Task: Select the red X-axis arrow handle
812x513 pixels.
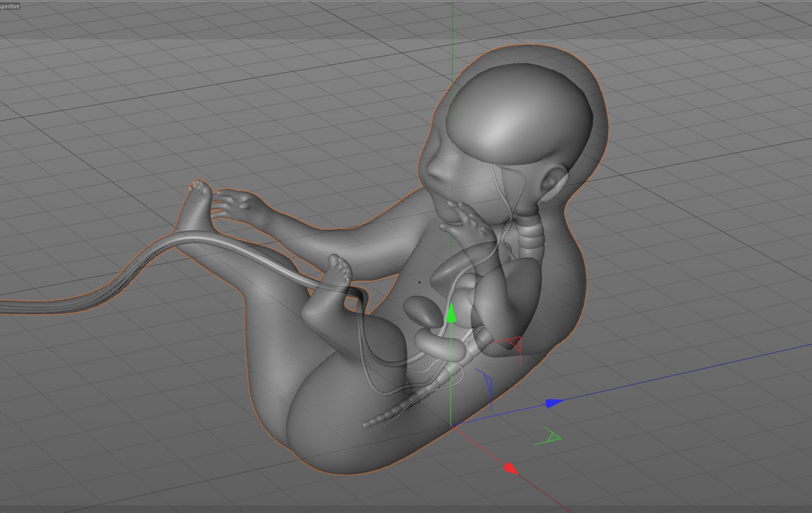Action: click(510, 468)
